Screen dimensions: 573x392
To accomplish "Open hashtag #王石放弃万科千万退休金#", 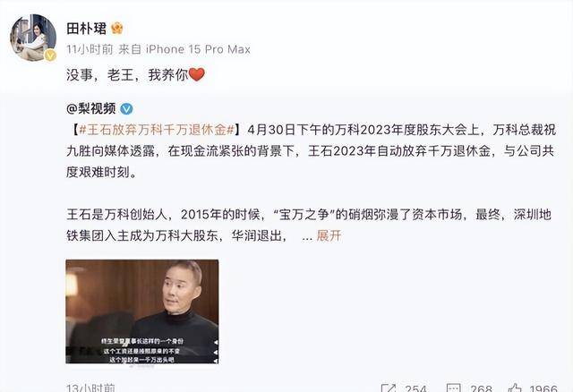I will coord(157,130).
